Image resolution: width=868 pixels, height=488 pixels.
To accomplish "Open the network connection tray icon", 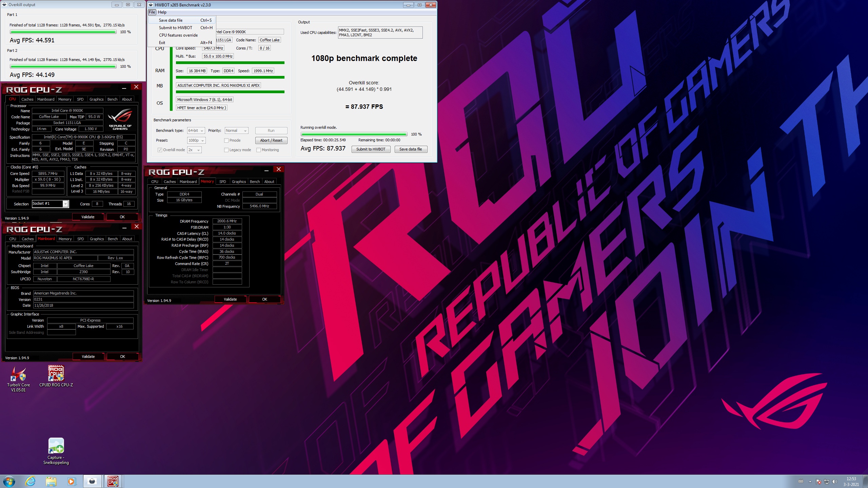I will pyautogui.click(x=827, y=482).
